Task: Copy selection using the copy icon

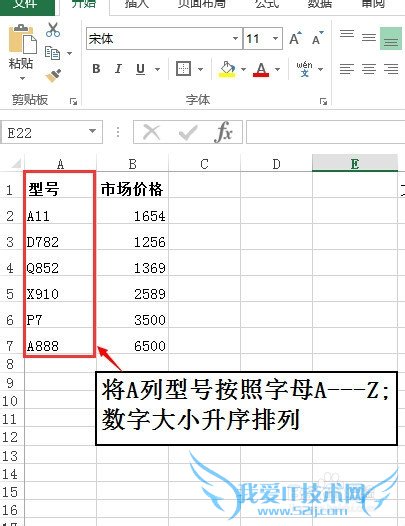Action: [x=52, y=53]
